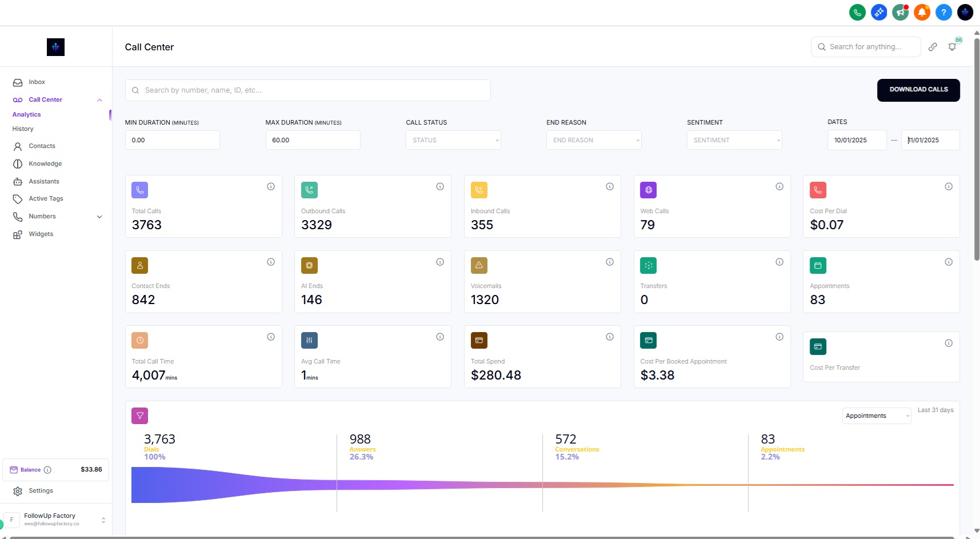Open the bell with 86 badge
The image size is (980, 539).
[x=953, y=47]
